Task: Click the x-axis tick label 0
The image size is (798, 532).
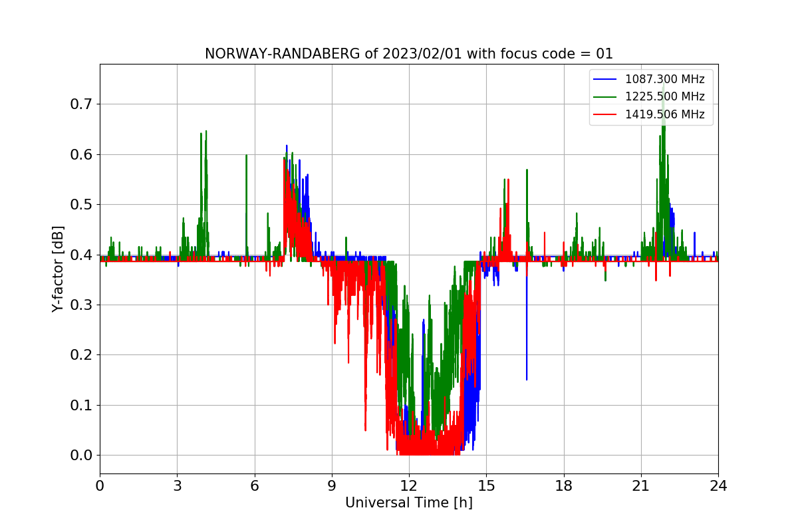Action: pyautogui.click(x=100, y=486)
